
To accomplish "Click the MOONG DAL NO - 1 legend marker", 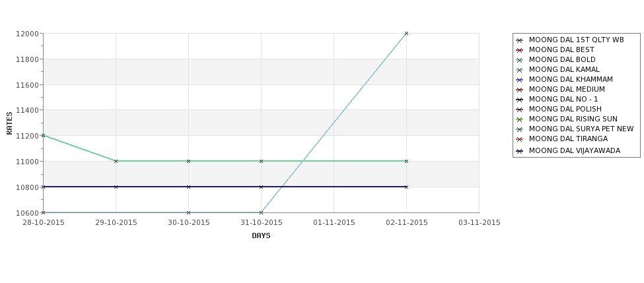I will click(520, 99).
